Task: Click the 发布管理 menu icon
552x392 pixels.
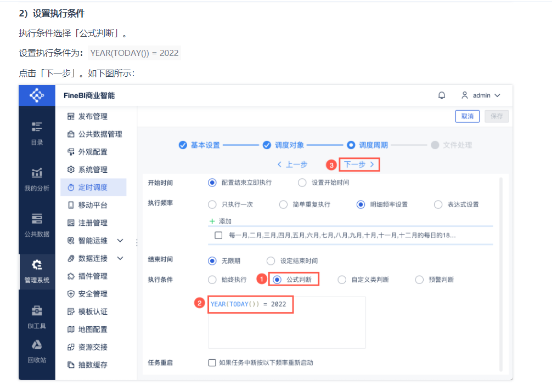Action: pyautogui.click(x=71, y=116)
